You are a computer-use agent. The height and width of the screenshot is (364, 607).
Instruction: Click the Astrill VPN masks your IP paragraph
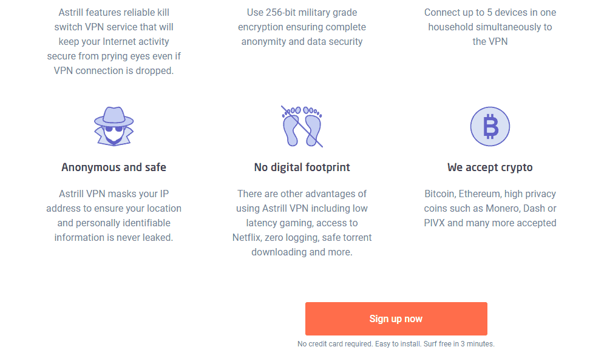(x=114, y=215)
